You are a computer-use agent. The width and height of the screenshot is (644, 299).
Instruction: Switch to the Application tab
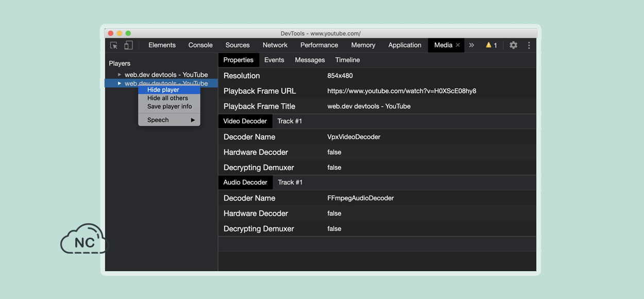tap(405, 45)
